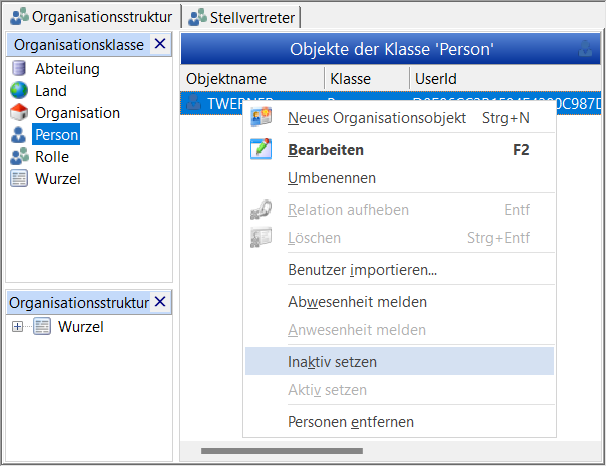This screenshot has width=607, height=467.
Task: Click the Neues Organisationsobjekt icon
Action: [x=261, y=117]
